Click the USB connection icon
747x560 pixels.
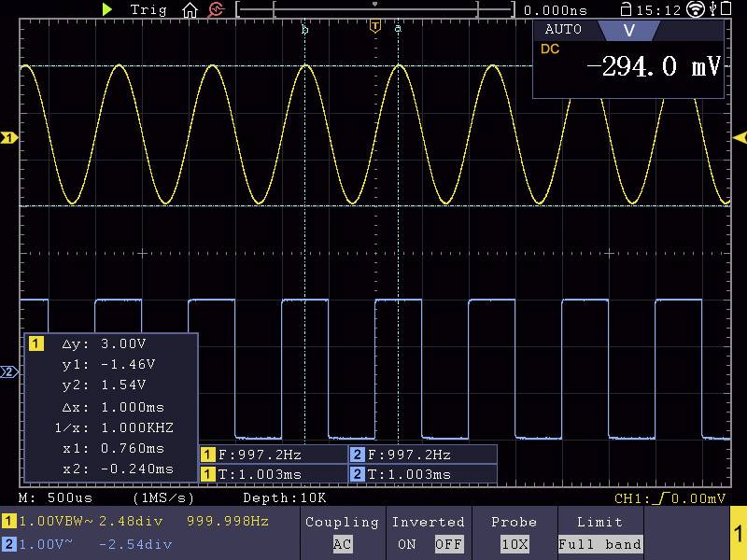[x=714, y=9]
